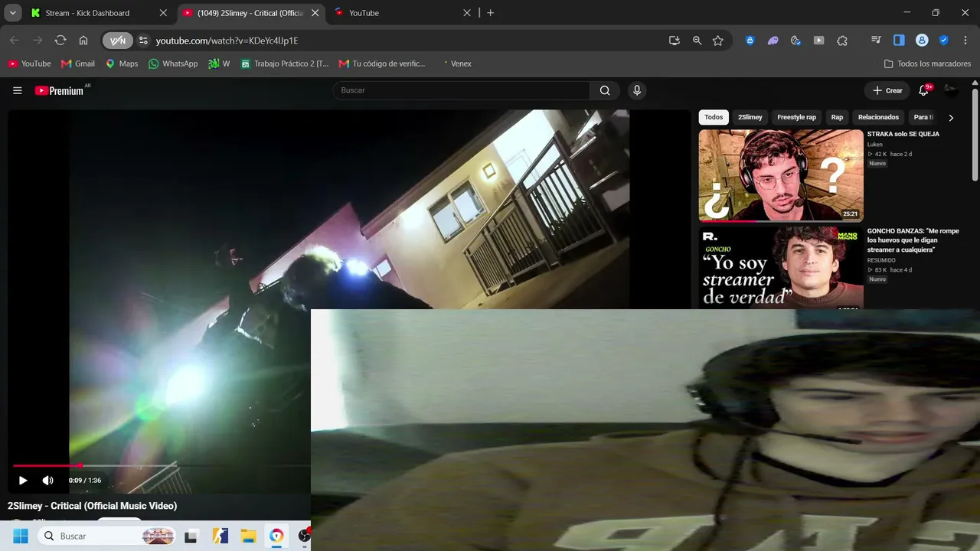Mute the video with speaker icon

point(47,481)
